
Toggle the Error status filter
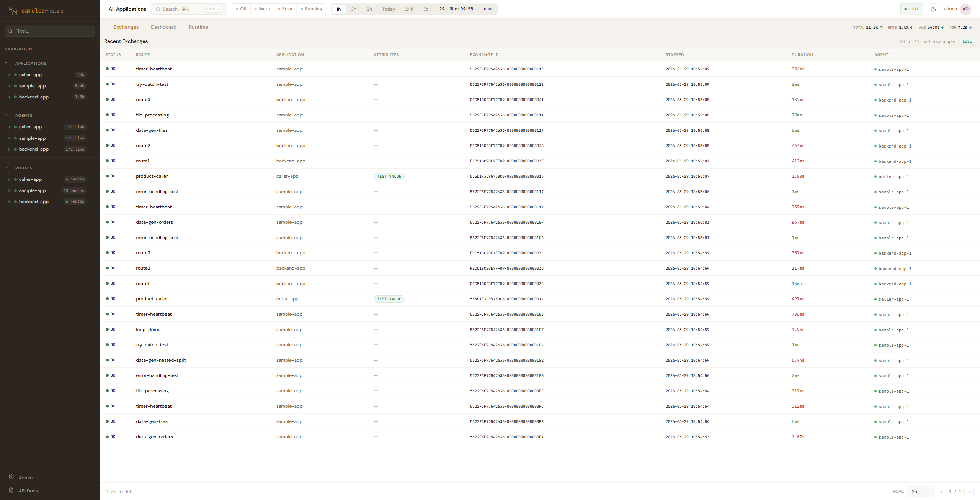click(285, 9)
